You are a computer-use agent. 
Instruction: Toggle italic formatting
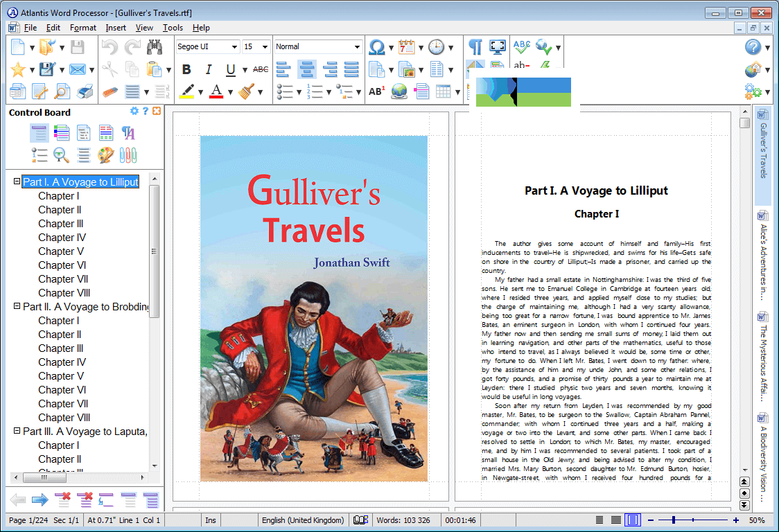(x=209, y=69)
